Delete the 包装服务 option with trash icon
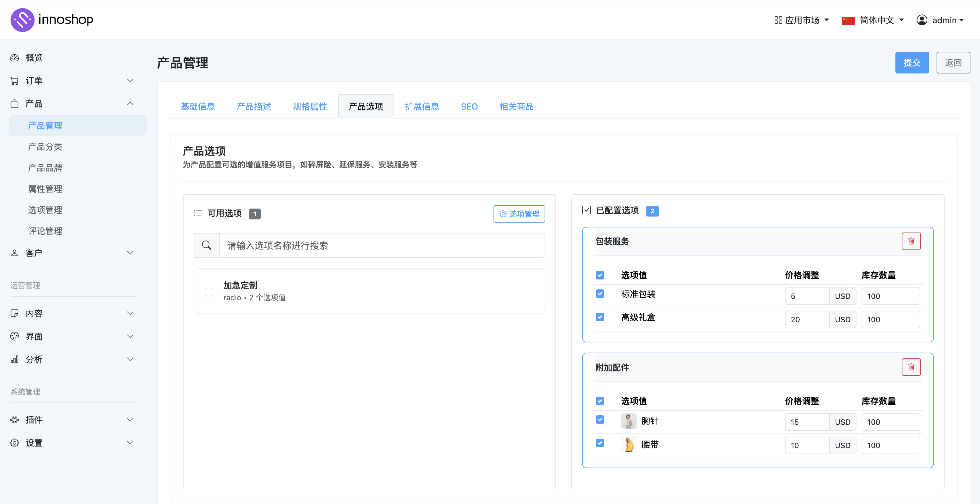Image resolution: width=980 pixels, height=504 pixels. [x=911, y=241]
